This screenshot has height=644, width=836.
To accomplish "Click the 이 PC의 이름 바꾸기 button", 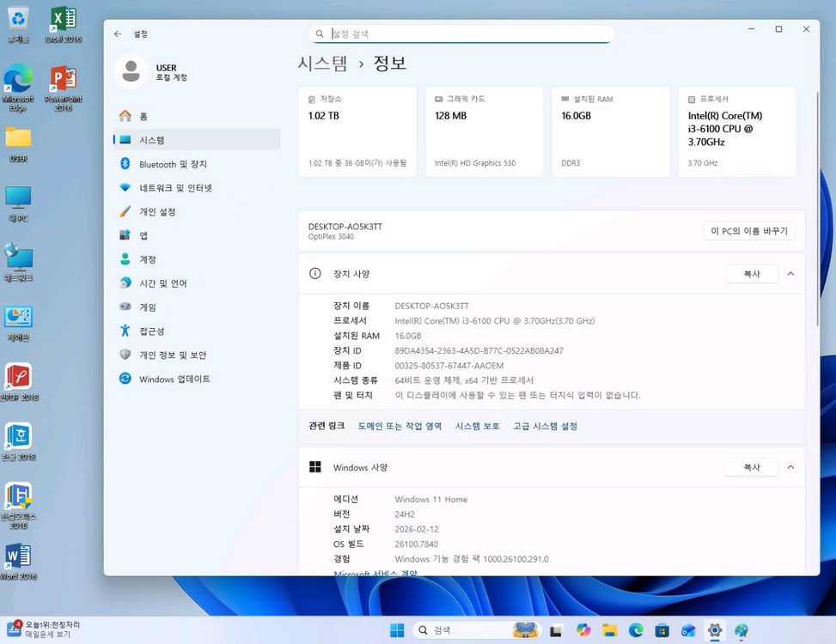I will pos(748,230).
